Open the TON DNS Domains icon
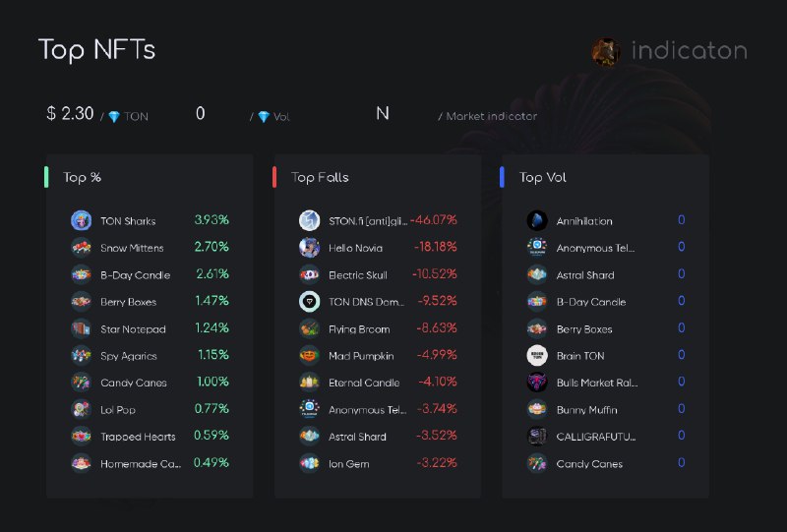 point(309,302)
